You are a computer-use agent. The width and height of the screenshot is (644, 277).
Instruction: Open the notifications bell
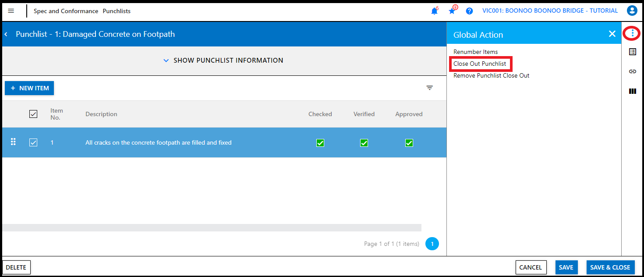[x=434, y=11]
